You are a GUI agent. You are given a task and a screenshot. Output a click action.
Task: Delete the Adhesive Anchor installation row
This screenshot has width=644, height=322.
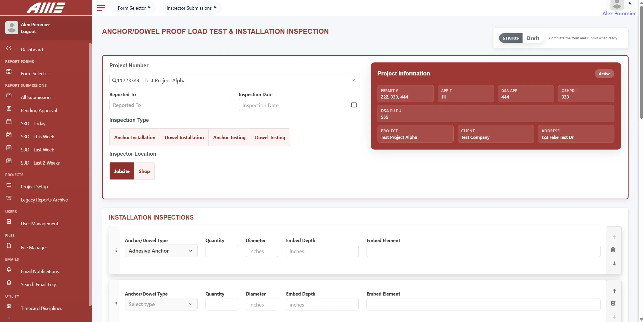(x=613, y=250)
